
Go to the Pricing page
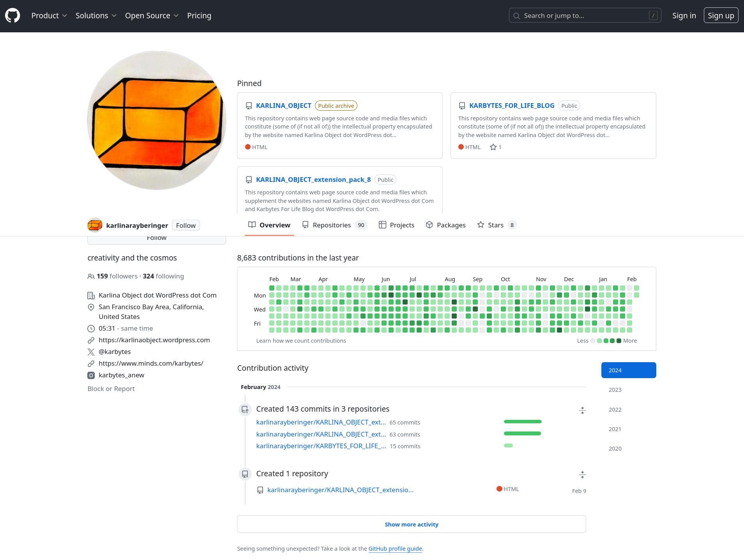click(199, 16)
